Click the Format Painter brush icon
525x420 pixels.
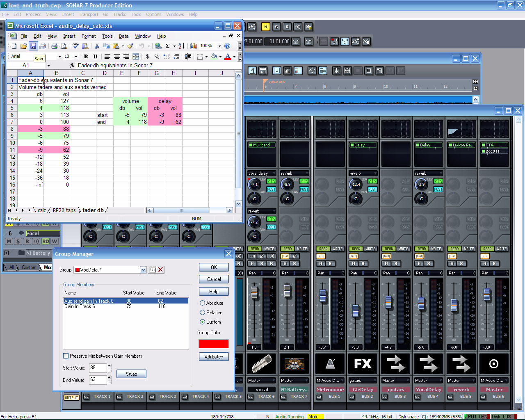tap(130, 46)
